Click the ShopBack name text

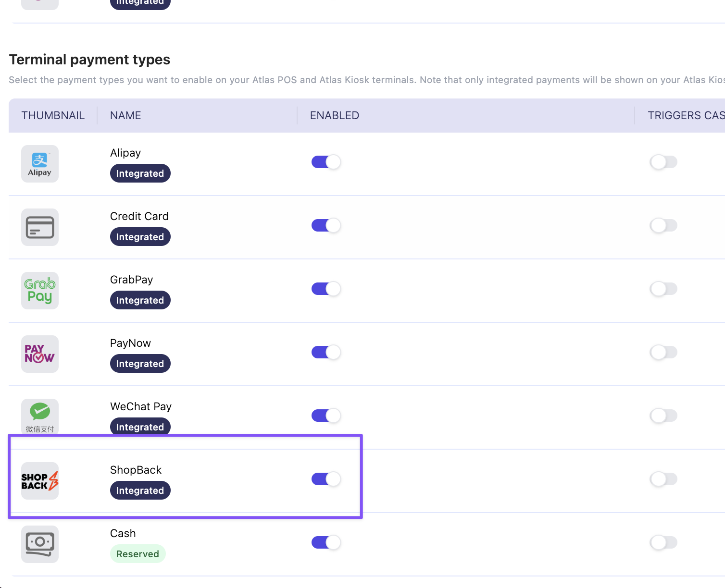pos(136,470)
